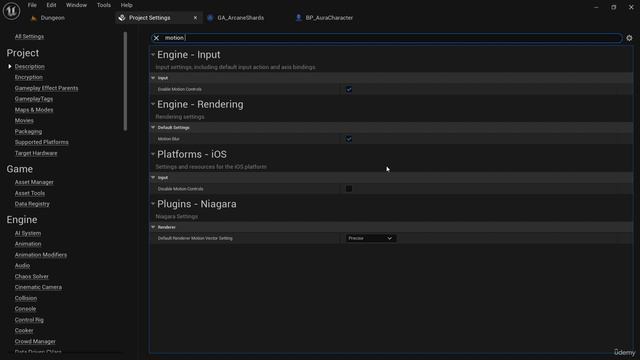
Task: Open the GameplayTags settings
Action: (33, 99)
